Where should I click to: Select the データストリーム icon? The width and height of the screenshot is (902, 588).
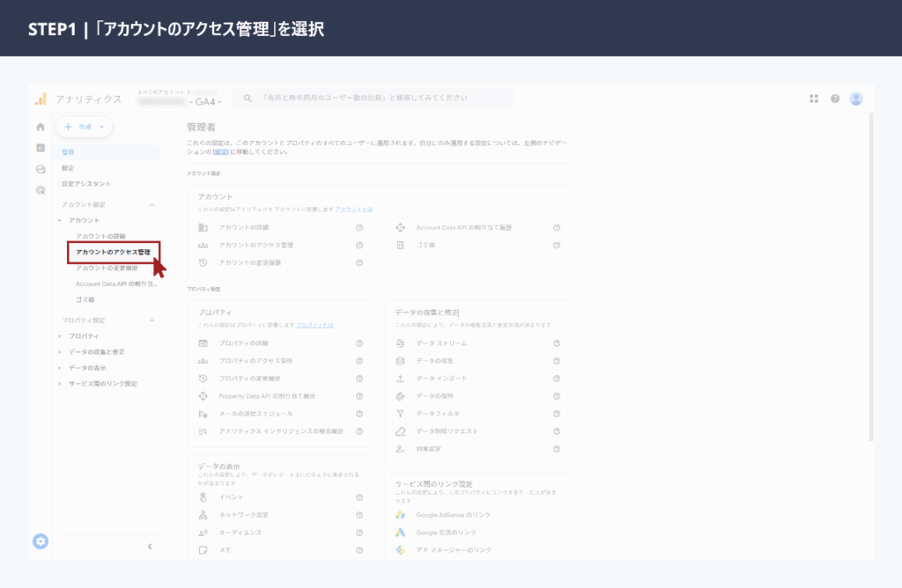[400, 343]
